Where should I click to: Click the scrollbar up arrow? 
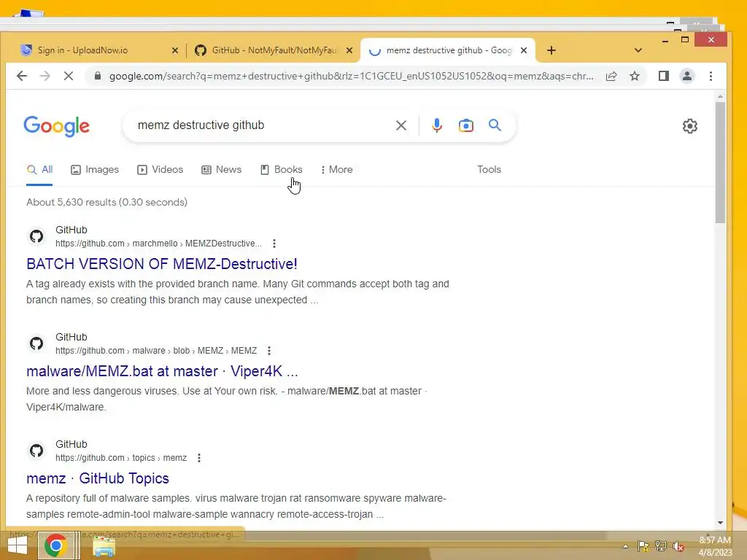click(720, 97)
